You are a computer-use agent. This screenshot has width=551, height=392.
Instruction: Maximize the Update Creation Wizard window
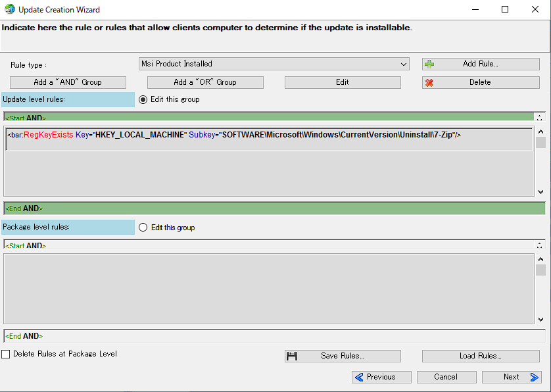505,9
